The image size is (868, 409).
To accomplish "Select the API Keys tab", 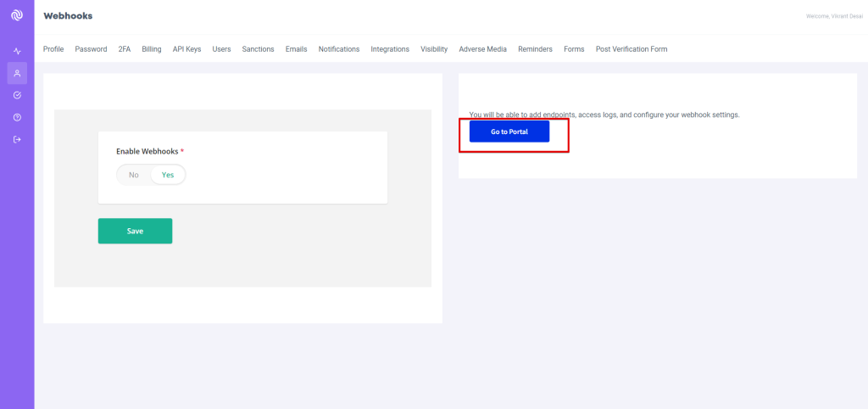I will [186, 49].
